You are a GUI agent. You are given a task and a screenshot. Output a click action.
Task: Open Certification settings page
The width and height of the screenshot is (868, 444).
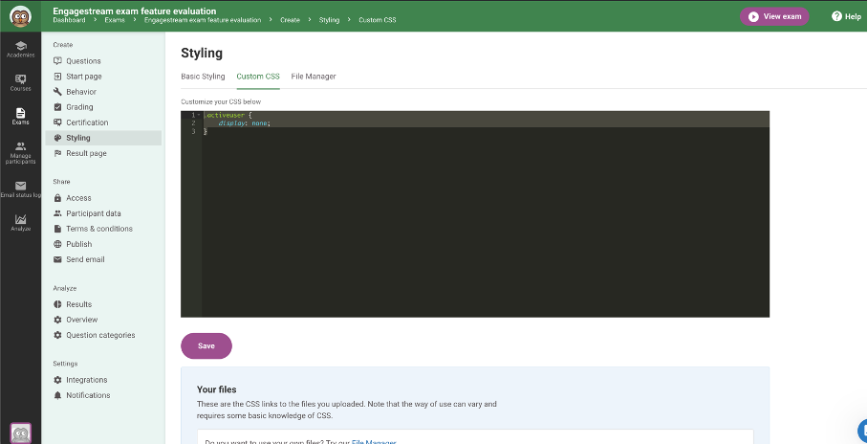(86, 122)
